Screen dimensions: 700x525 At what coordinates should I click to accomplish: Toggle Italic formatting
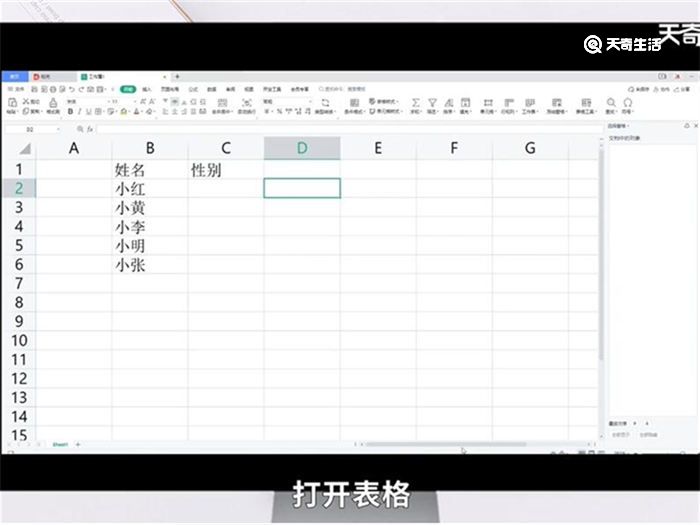pos(79,112)
